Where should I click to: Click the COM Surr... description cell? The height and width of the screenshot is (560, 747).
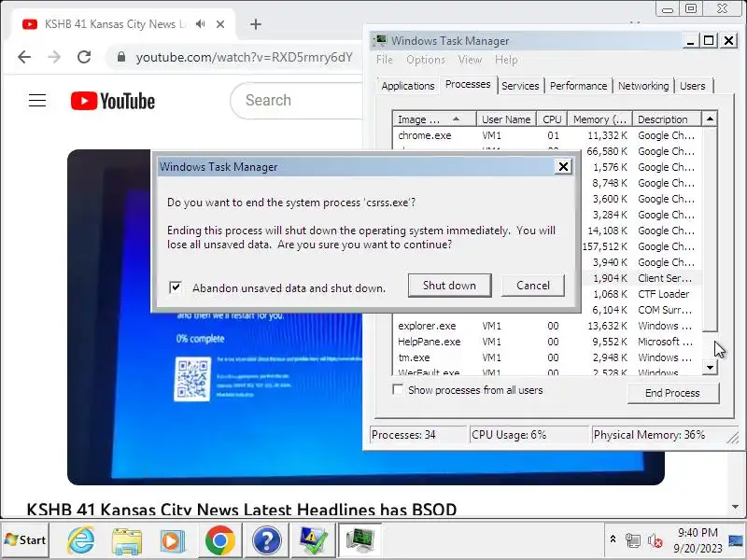(x=665, y=310)
